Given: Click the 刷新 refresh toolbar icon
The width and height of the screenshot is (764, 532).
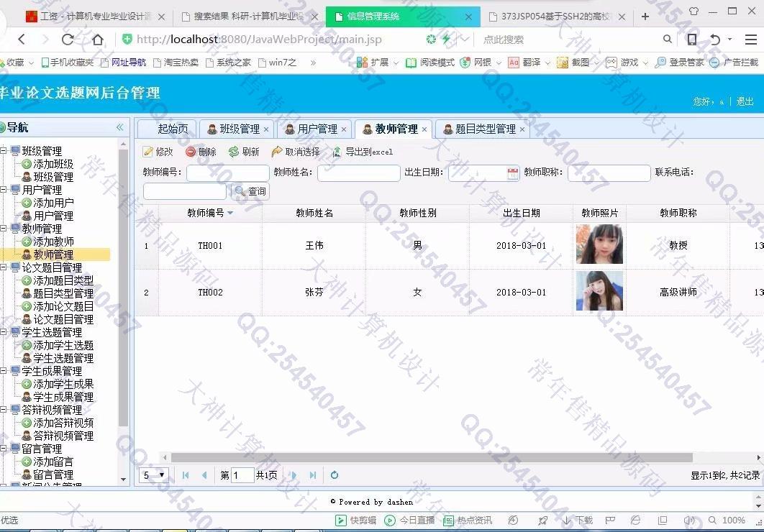Looking at the screenshot, I should [x=234, y=152].
